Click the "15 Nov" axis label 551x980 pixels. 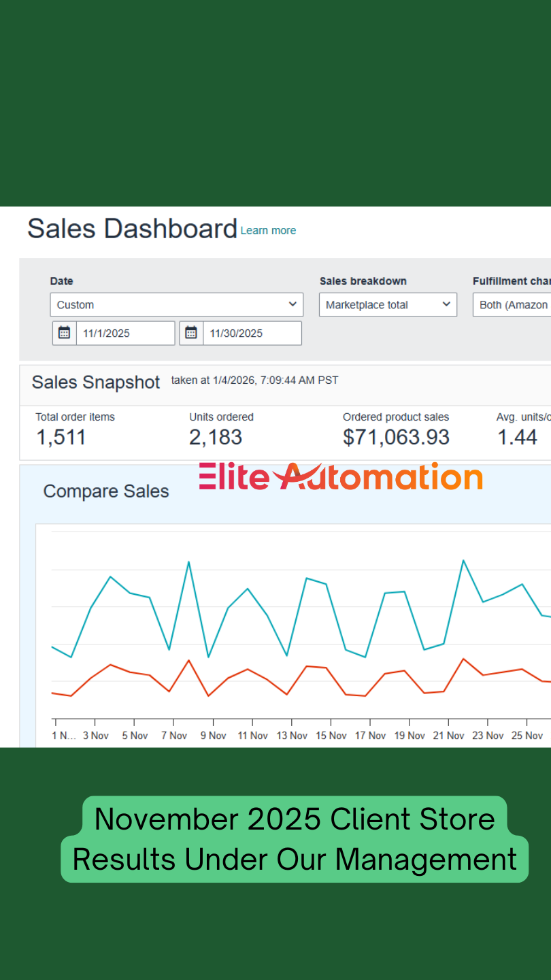tap(331, 736)
